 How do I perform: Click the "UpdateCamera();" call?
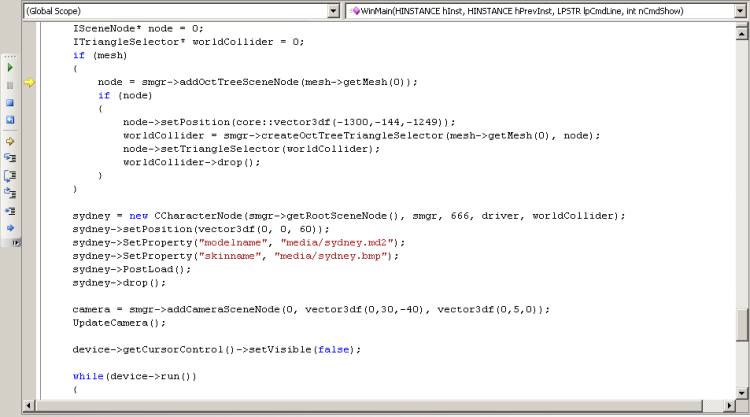[119, 323]
